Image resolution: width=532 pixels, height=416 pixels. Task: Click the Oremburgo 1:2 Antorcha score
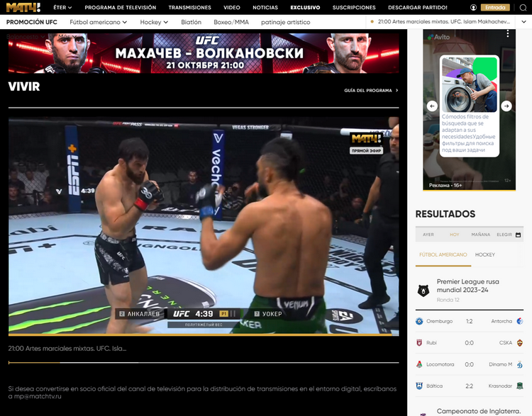coord(470,321)
